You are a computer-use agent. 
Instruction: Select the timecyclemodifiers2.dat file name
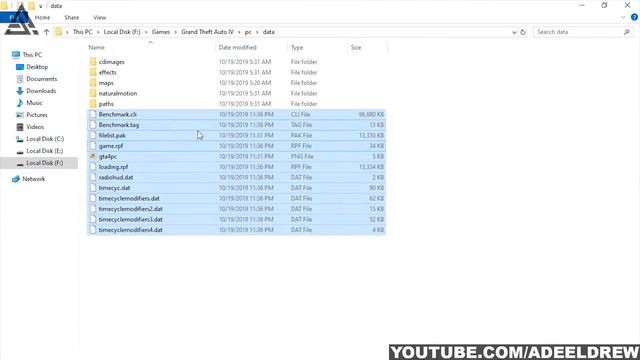click(131, 209)
